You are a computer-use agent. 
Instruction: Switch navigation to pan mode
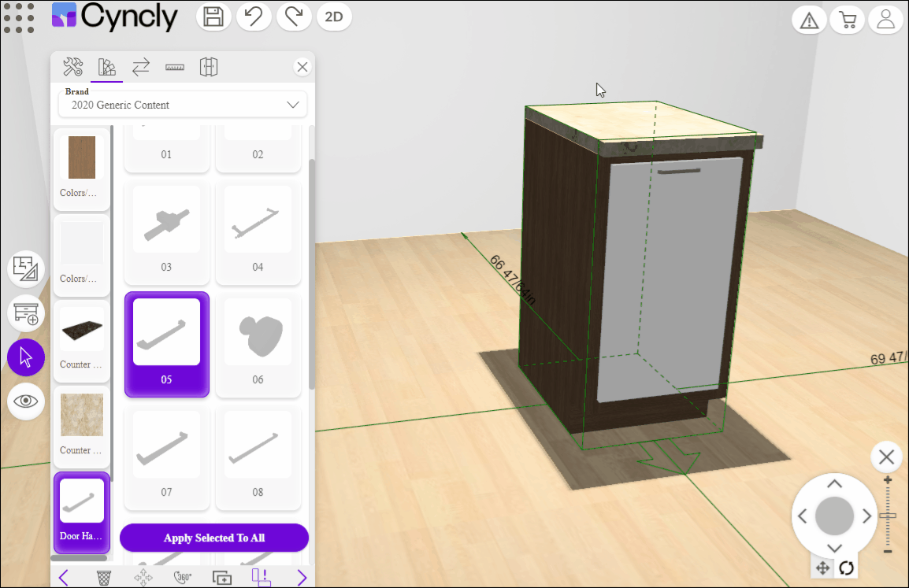(x=822, y=568)
